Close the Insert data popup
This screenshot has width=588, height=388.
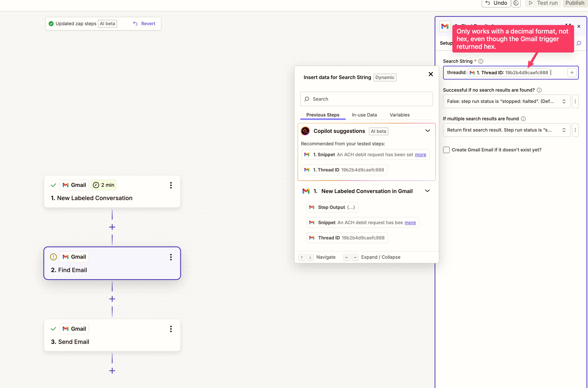430,74
